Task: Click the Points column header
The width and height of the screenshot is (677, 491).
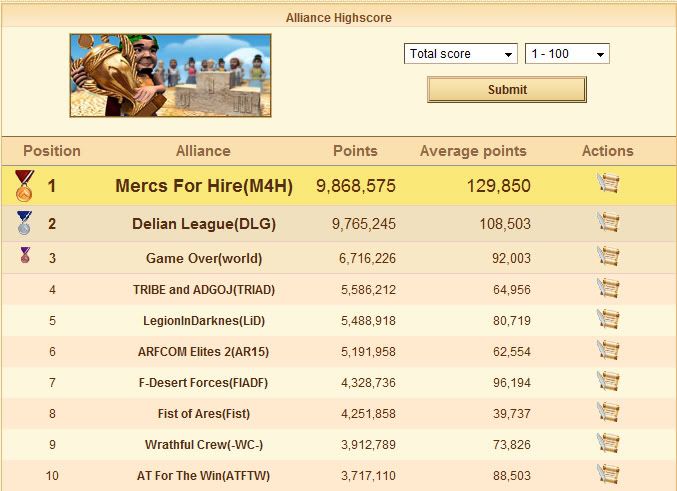Action: pyautogui.click(x=355, y=151)
